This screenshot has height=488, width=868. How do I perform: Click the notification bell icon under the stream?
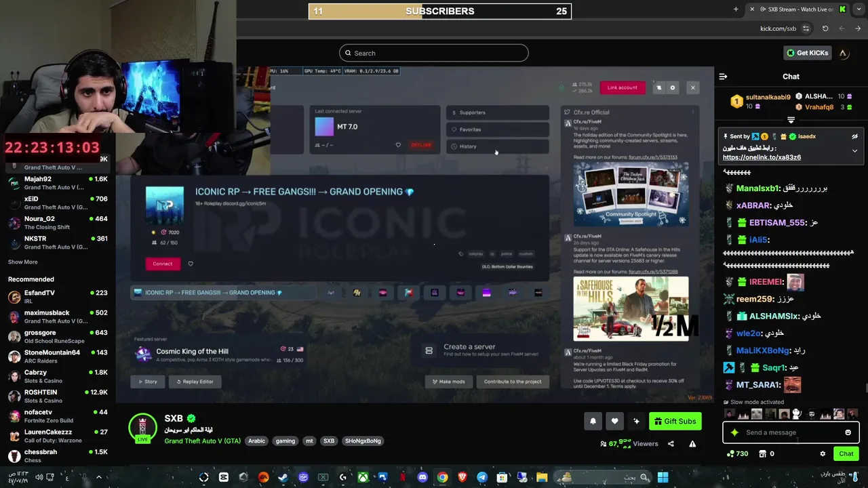tap(593, 421)
